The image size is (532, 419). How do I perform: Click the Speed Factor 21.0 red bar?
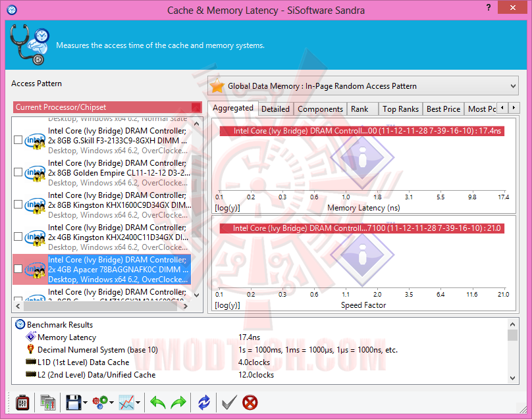[362, 228]
